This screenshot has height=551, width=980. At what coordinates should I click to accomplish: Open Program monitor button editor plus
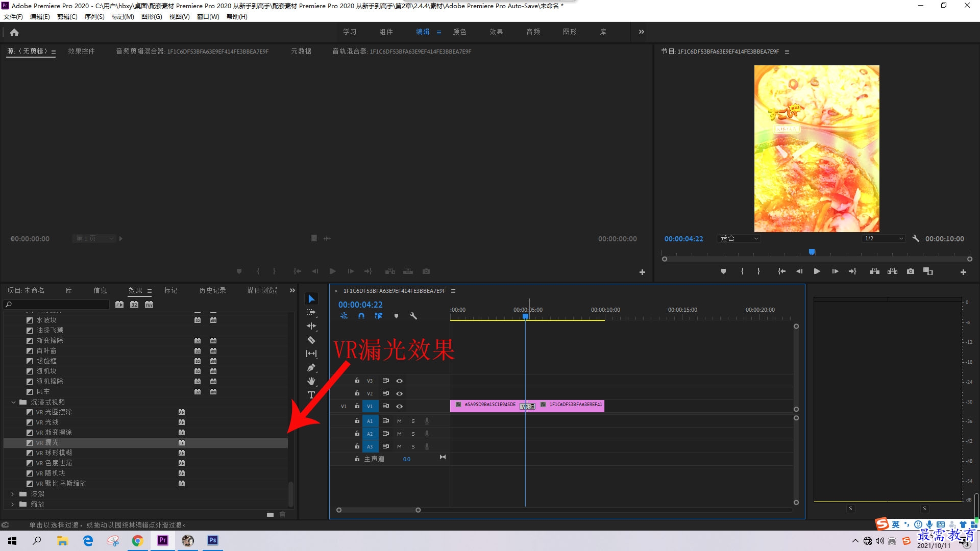(963, 272)
